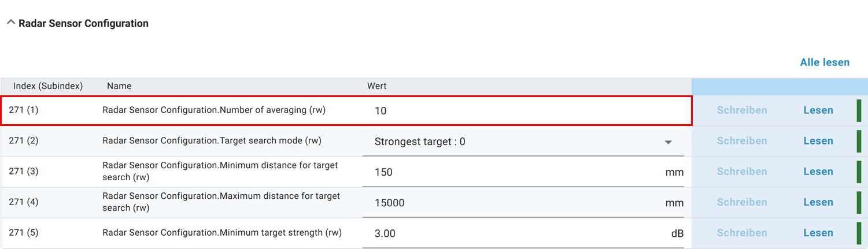Screen dimensions: 868x249
Task: Click the Alle lesen link
Action: (x=825, y=62)
